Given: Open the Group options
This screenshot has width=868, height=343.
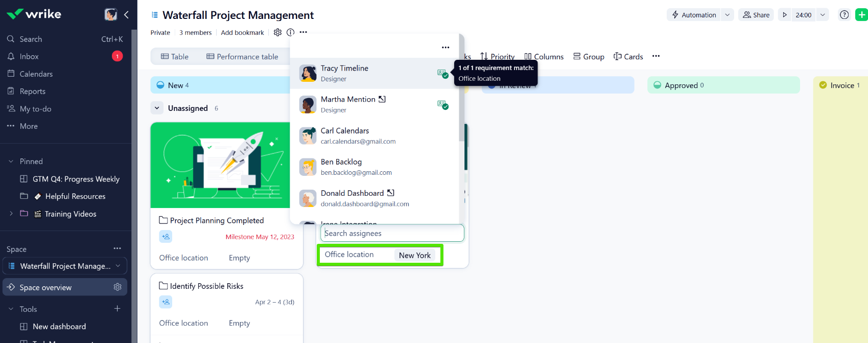Looking at the screenshot, I should pos(589,56).
